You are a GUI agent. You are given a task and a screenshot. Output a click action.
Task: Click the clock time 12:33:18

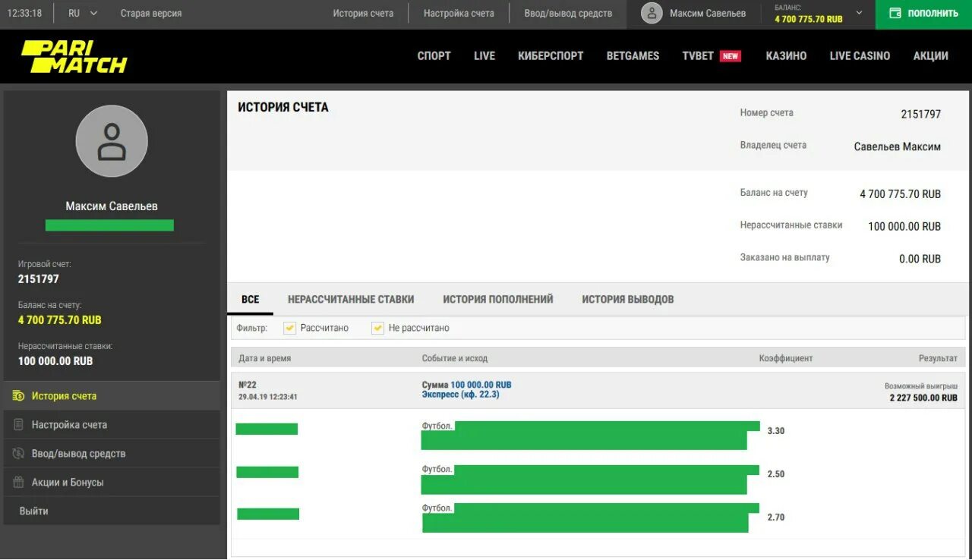tap(25, 13)
